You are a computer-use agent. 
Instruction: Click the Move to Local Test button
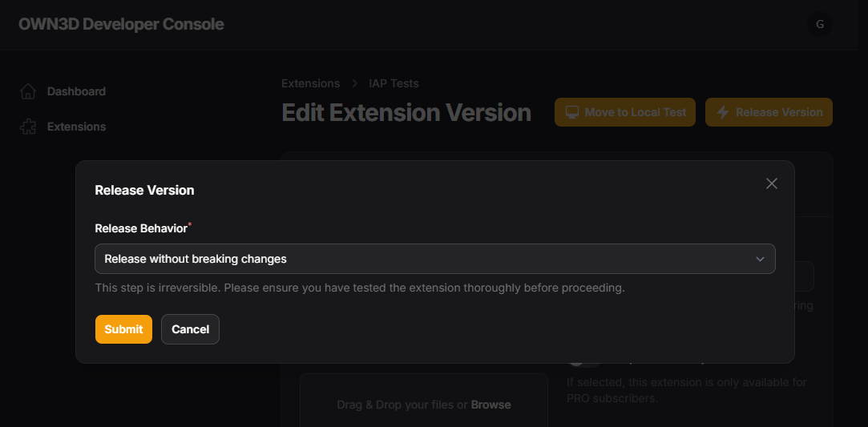(625, 112)
